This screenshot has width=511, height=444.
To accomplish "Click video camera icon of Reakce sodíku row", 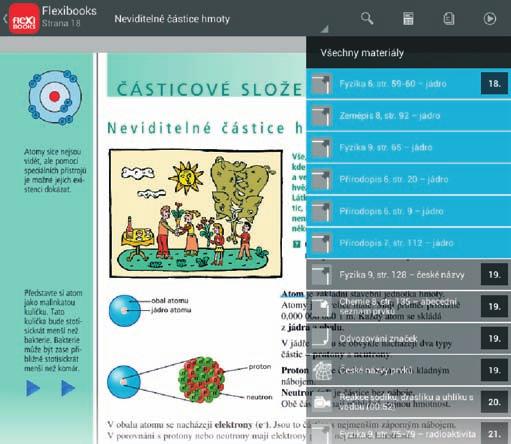I will tap(322, 402).
